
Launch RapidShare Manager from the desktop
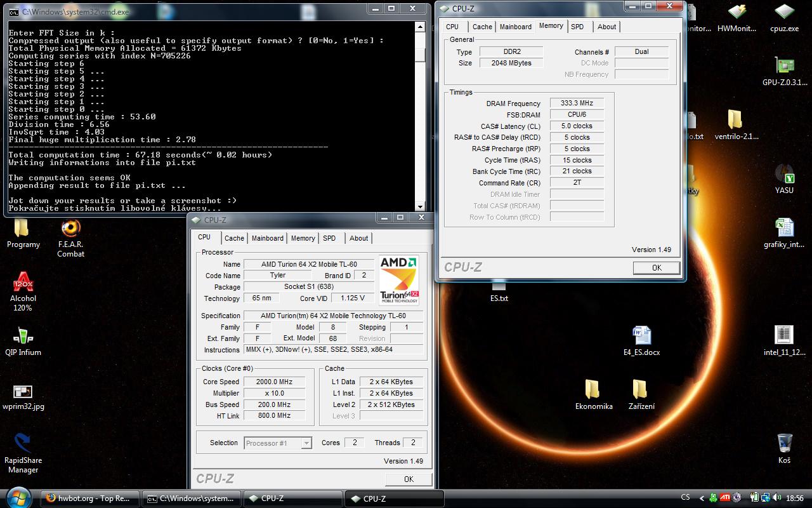23,453
